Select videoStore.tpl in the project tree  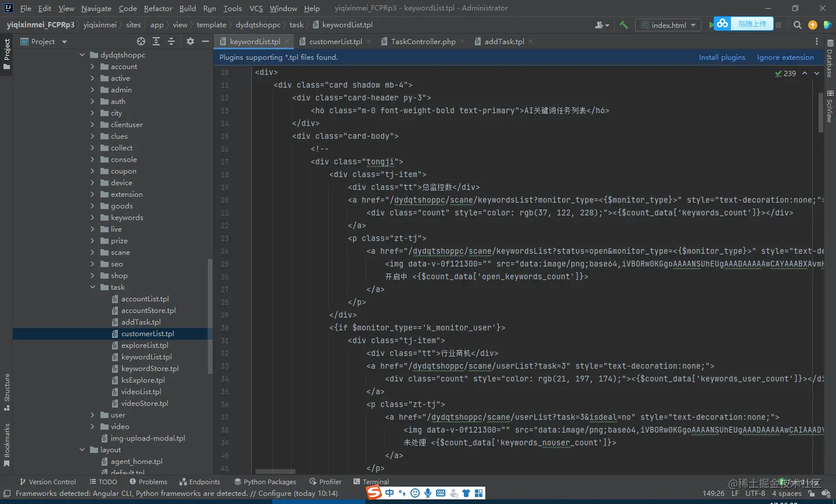[x=145, y=404]
